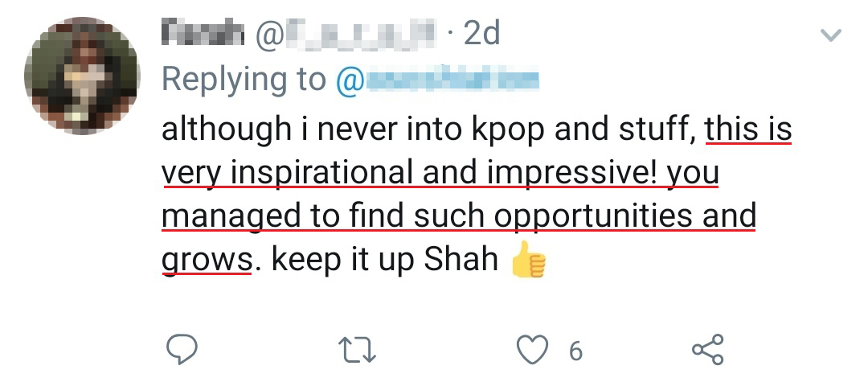Click underlined "very inspirational and impressive! you" line
The height and width of the screenshot is (378, 868).
[440, 173]
